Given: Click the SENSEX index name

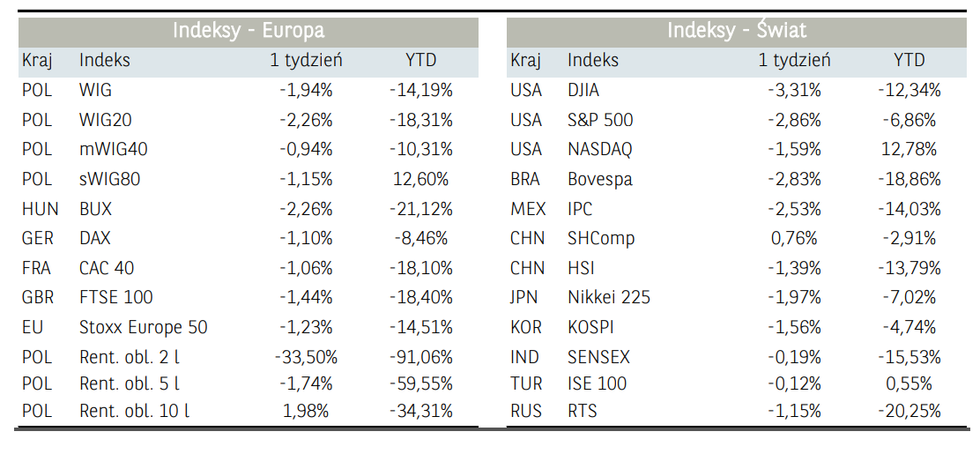Looking at the screenshot, I should tap(598, 358).
